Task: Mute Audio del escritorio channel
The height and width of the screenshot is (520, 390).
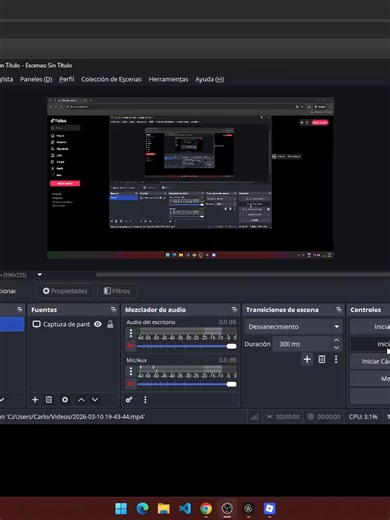Action: pos(131,346)
